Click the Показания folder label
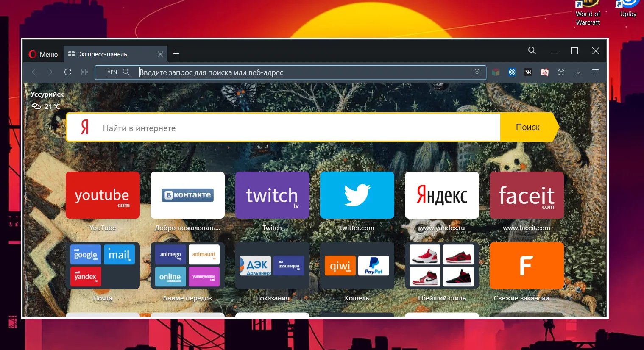This screenshot has height=350, width=644. tap(272, 298)
